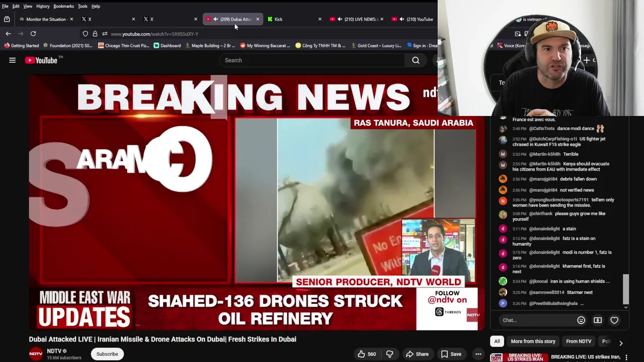Click the tracking protection shield icon
This screenshot has width=644, height=362.
[86, 34]
